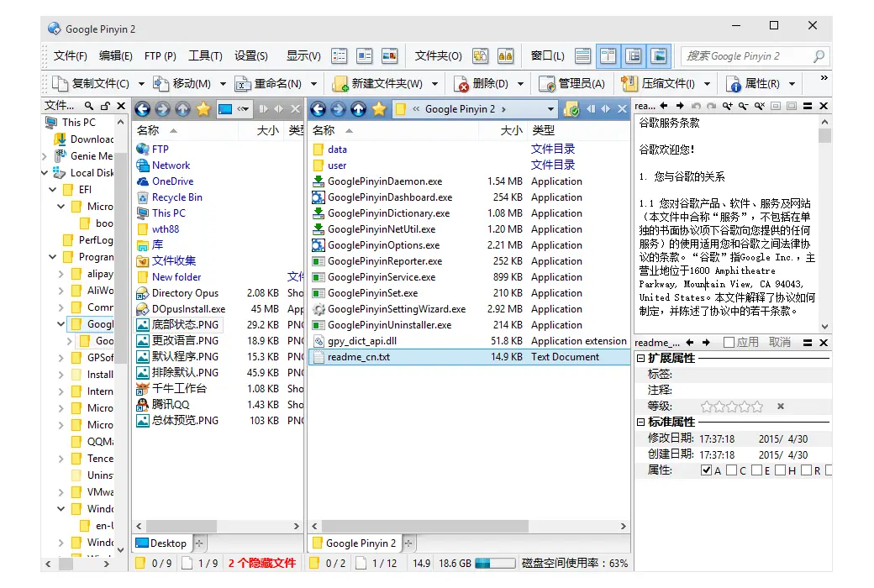This screenshot has height=588, width=874.
Task: Open the 编辑(E) menu
Action: (x=116, y=55)
